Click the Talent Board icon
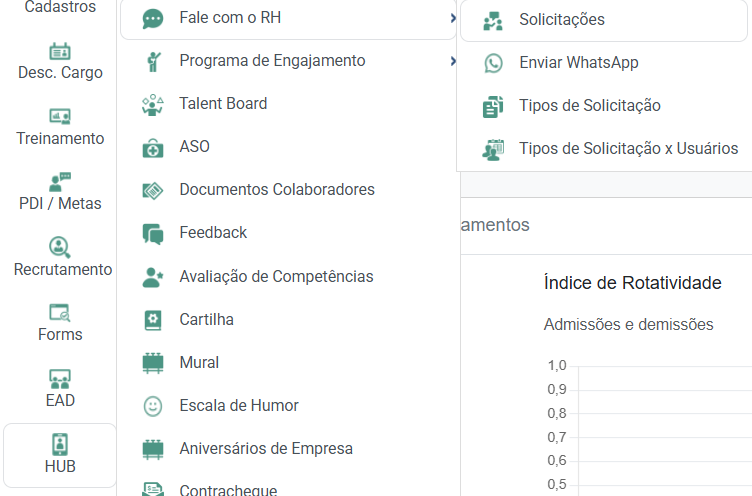 click(152, 104)
